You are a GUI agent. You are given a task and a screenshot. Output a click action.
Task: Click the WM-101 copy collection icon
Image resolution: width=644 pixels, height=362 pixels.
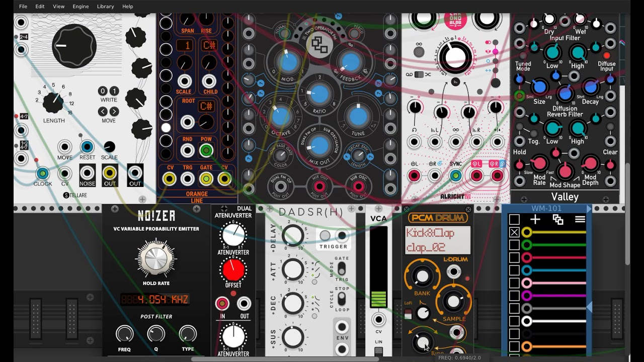[x=557, y=219]
